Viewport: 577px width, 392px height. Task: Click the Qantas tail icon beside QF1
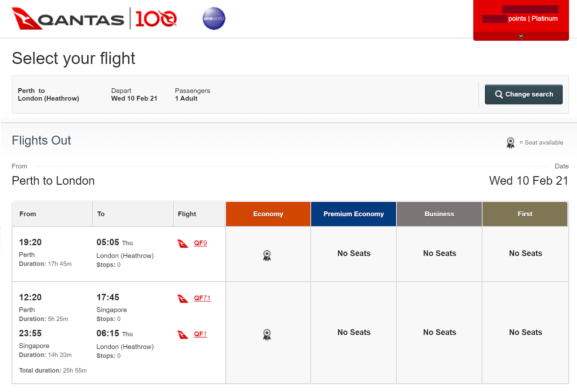coord(183,335)
